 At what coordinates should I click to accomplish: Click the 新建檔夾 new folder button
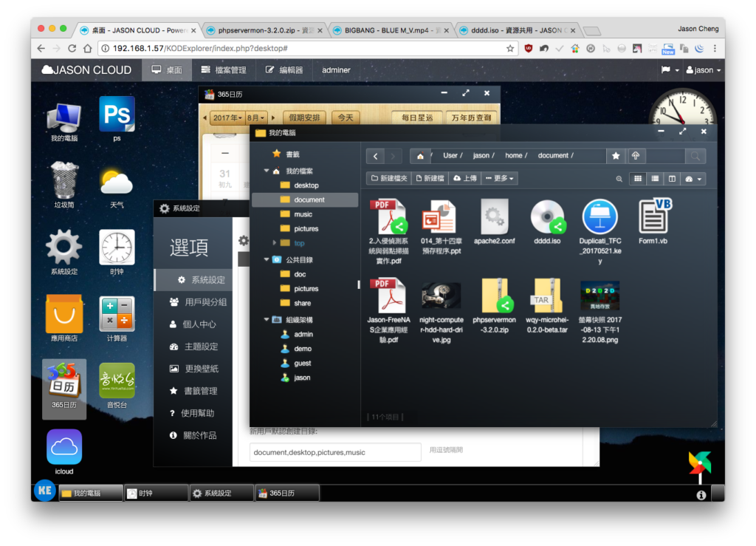point(389,179)
